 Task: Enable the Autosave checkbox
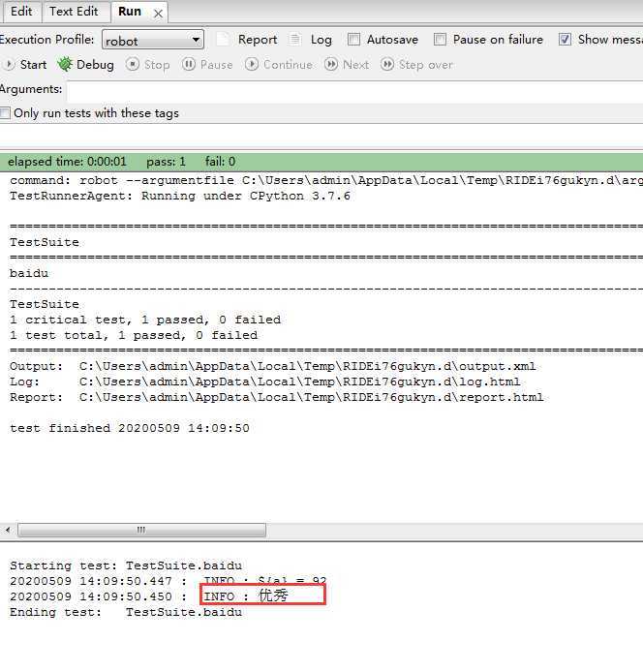pos(353,40)
